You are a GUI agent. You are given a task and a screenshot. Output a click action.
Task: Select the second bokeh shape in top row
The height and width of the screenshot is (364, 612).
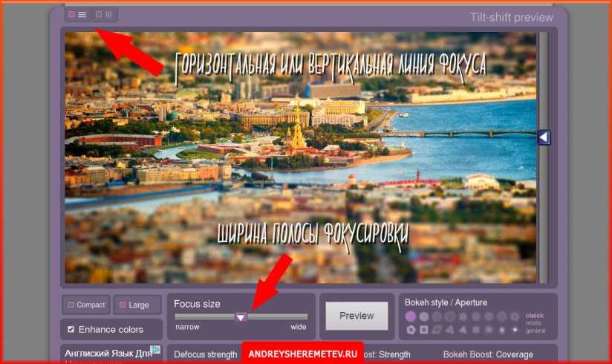click(x=424, y=316)
